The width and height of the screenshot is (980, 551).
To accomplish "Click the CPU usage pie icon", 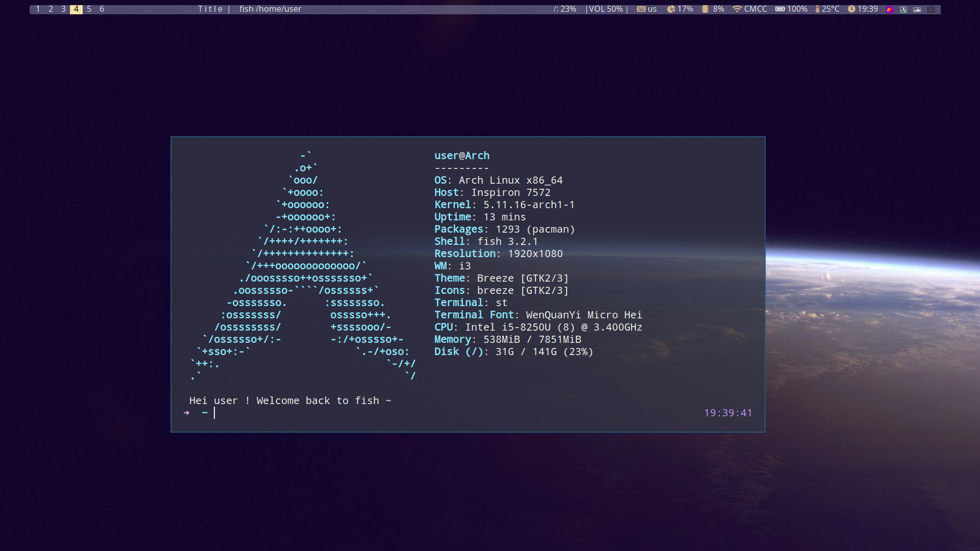I will click(x=671, y=9).
